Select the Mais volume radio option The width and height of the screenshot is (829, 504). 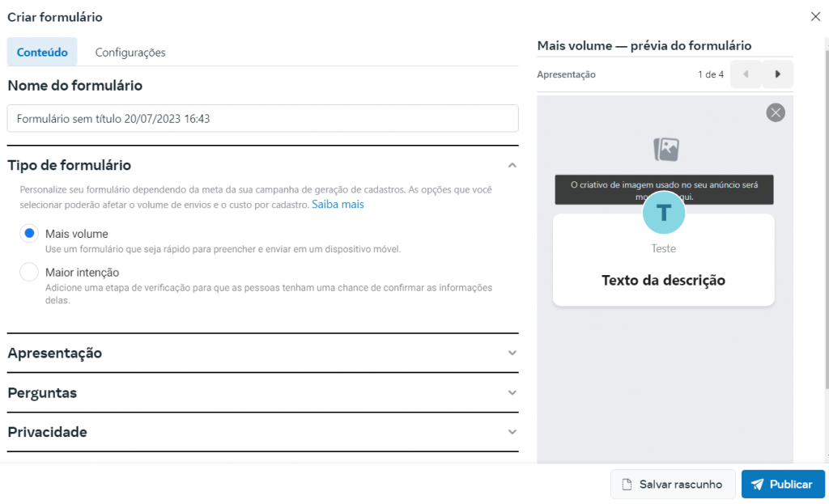[30, 234]
